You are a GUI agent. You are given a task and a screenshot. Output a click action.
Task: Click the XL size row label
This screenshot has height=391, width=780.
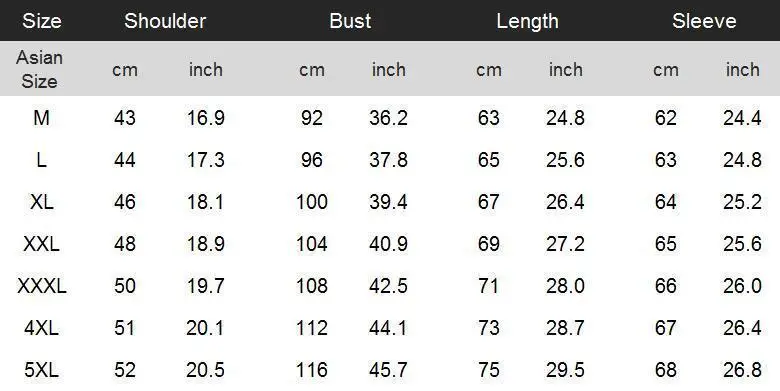[x=42, y=202]
